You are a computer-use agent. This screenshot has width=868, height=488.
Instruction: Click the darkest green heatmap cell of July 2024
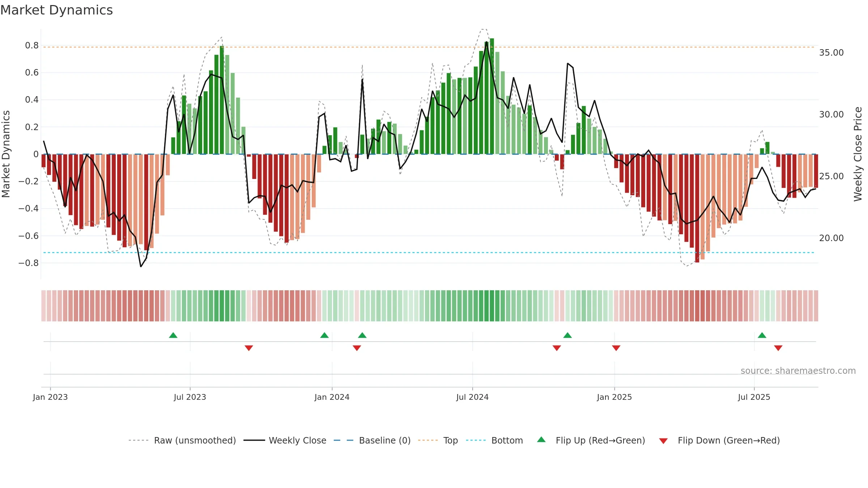click(x=492, y=306)
